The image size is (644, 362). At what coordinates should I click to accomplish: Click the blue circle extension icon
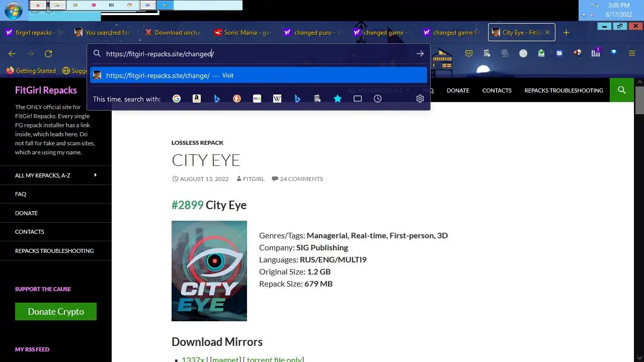click(x=559, y=53)
